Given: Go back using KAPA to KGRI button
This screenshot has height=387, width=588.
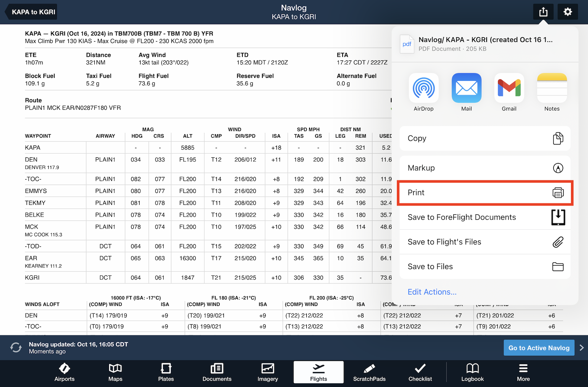Looking at the screenshot, I should (x=32, y=12).
